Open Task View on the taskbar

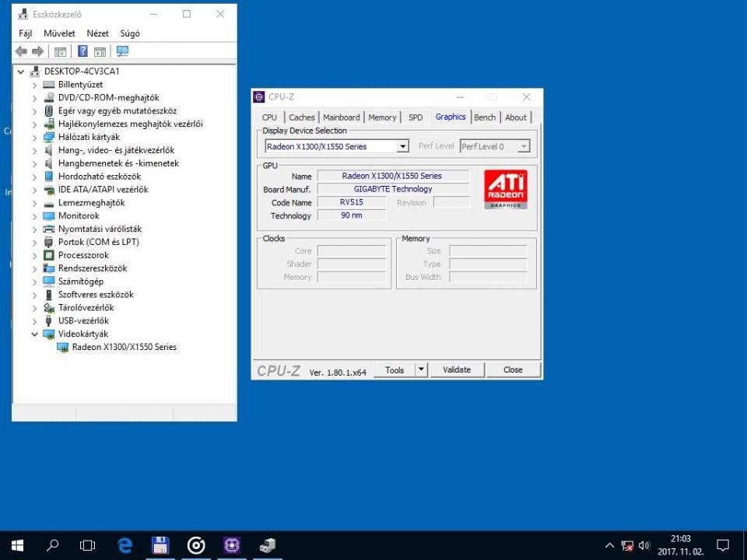tap(88, 545)
